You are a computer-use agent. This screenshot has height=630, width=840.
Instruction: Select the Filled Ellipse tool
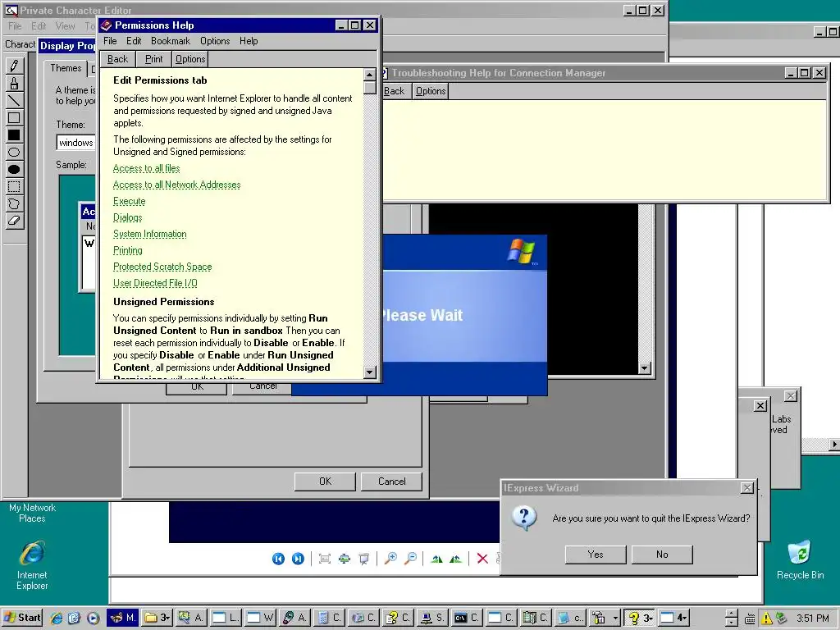point(15,169)
